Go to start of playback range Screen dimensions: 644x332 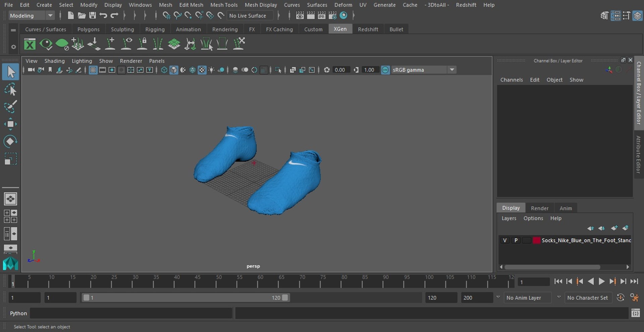point(558,281)
